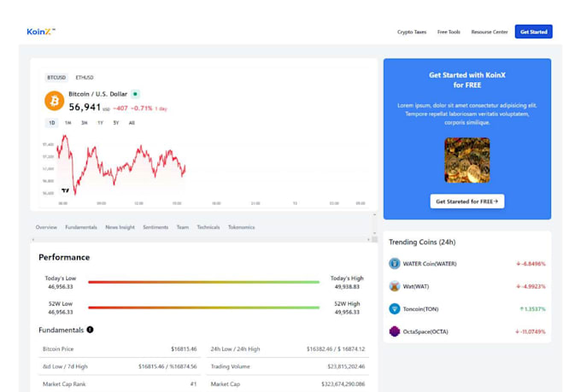Click Bitcoin Price value $16815.46

[184, 349]
